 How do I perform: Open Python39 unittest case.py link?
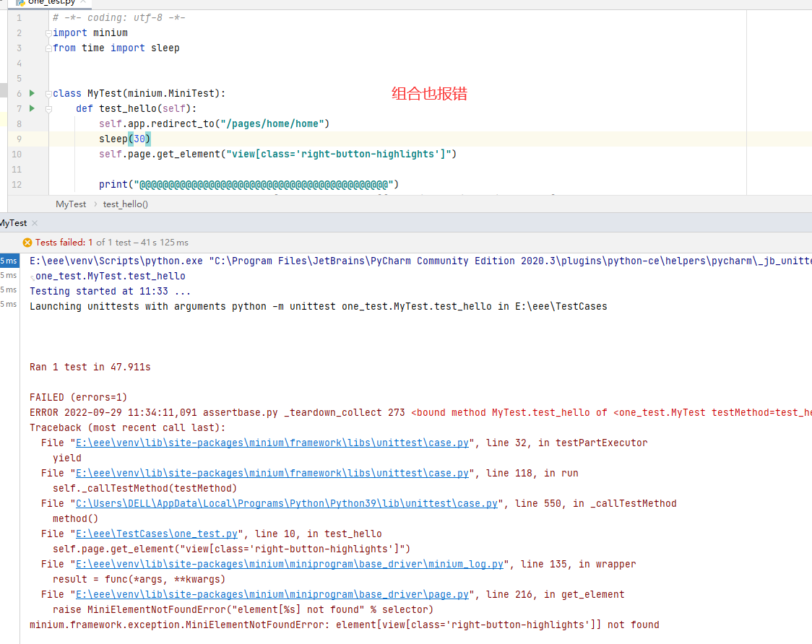click(x=287, y=503)
